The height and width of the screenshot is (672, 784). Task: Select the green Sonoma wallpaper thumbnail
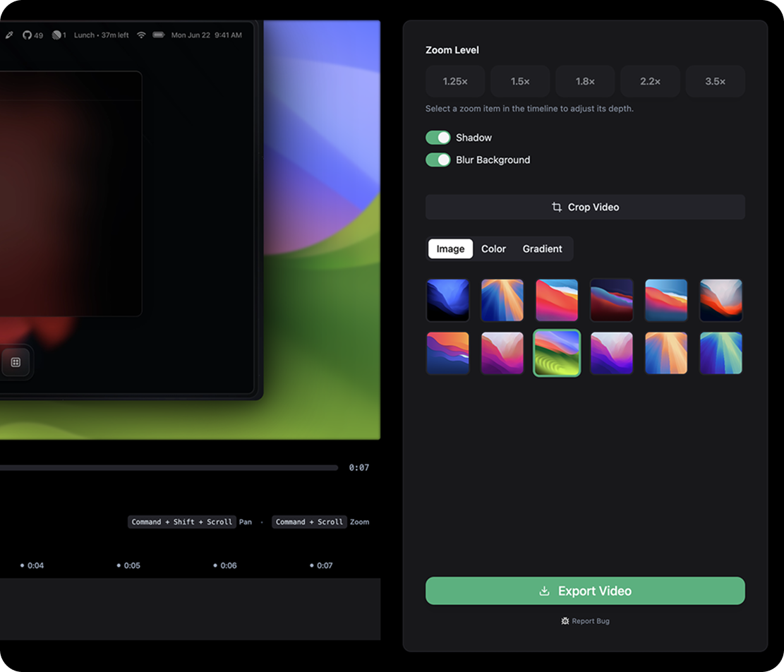557,353
